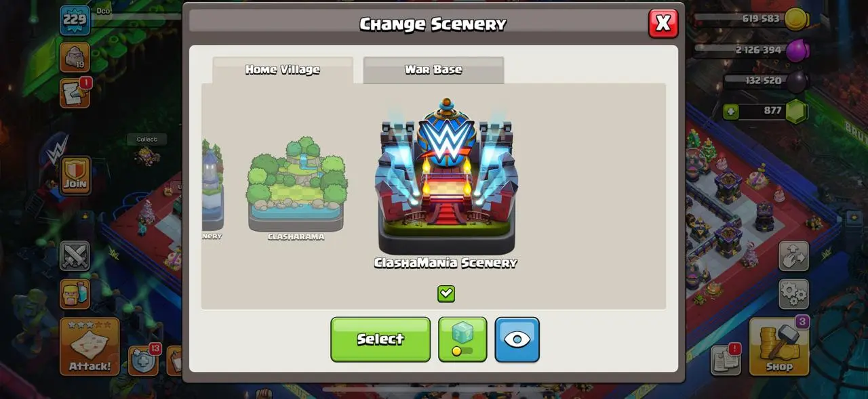
Task: Tap the Attack! map button
Action: tap(90, 346)
